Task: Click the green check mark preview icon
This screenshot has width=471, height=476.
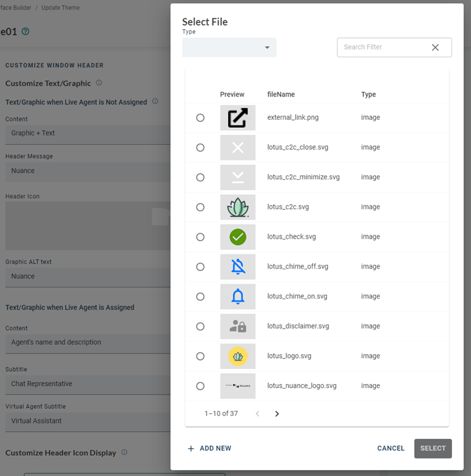Action: pos(238,237)
